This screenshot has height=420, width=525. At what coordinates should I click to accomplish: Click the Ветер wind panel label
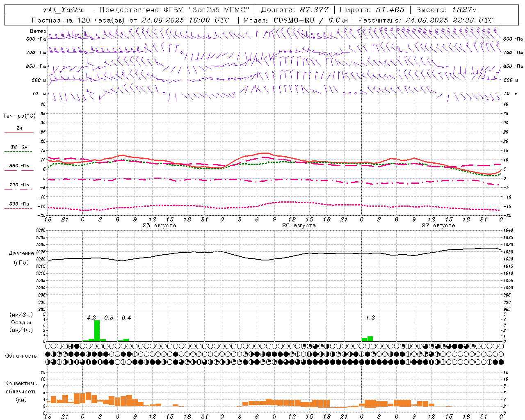coord(38,31)
